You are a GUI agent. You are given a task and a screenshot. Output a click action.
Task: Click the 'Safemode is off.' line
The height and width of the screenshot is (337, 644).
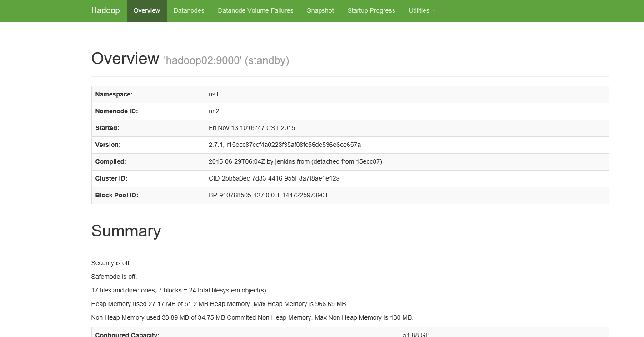[114, 277]
